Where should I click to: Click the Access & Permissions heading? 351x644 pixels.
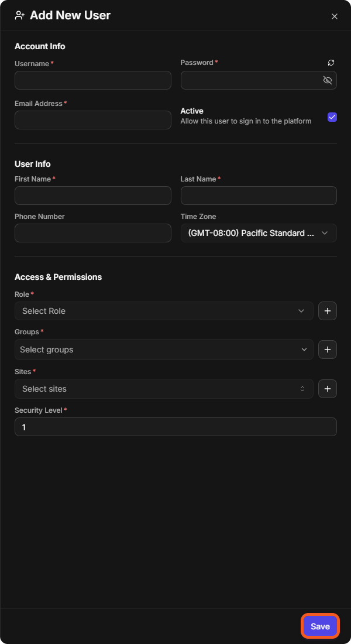click(x=58, y=277)
